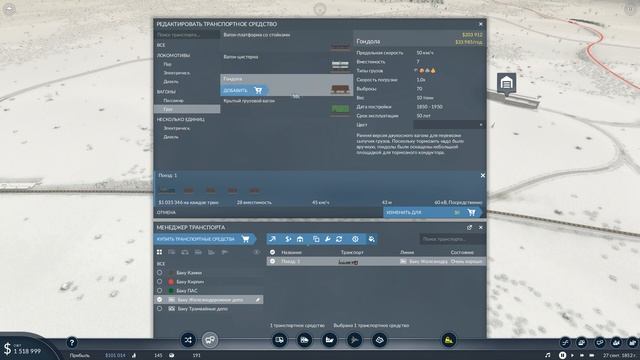This screenshot has height=360, width=640.
Task: Click ОТМЕНА cancel button
Action: point(166,212)
